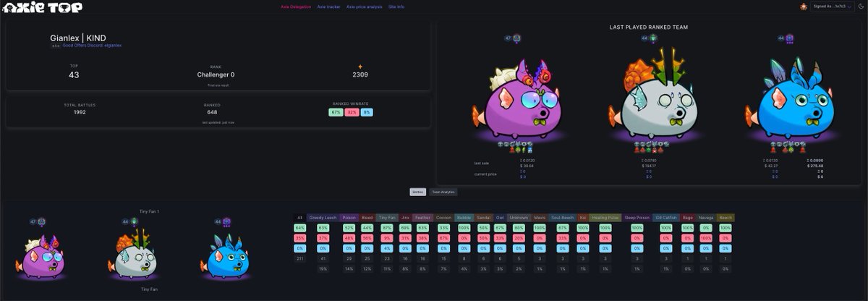The image size is (868, 301).
Task: Open the Axie Delegation menu link
Action: click(x=296, y=7)
